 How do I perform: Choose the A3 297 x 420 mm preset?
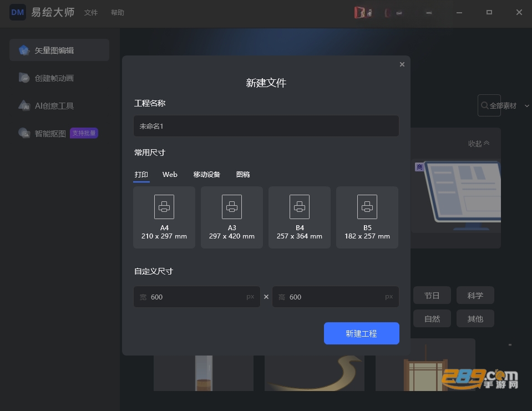(x=232, y=217)
